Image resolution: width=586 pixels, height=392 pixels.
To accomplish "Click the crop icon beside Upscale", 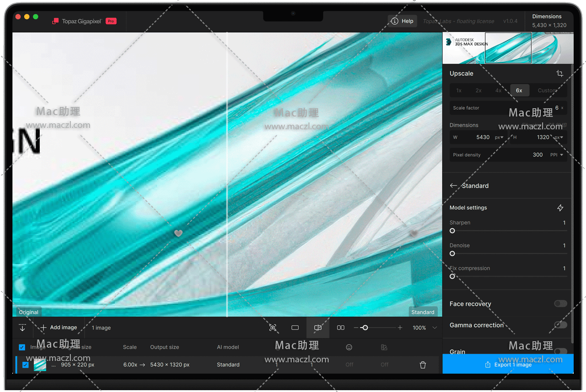I will pos(559,74).
